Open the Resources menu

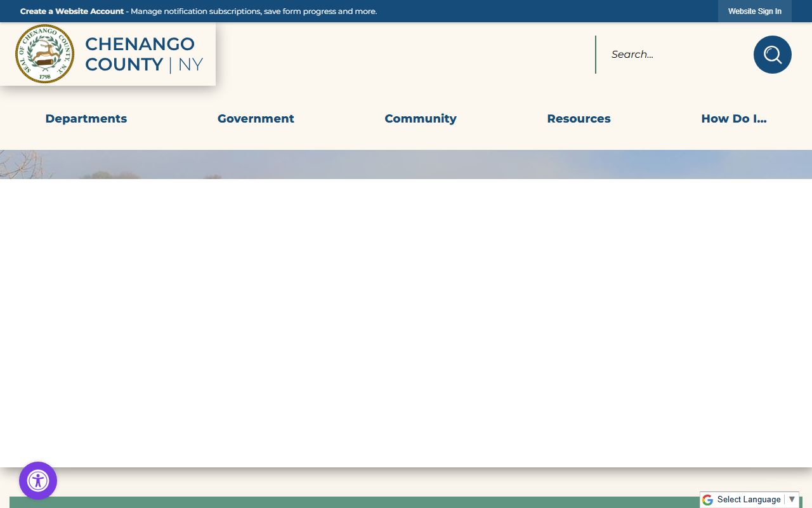(x=579, y=119)
